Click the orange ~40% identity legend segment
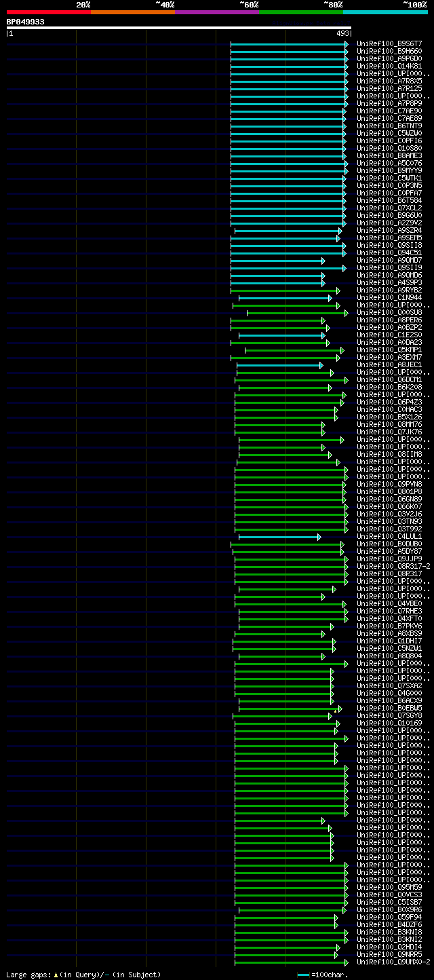The width and height of the screenshot is (434, 980). pos(132,12)
